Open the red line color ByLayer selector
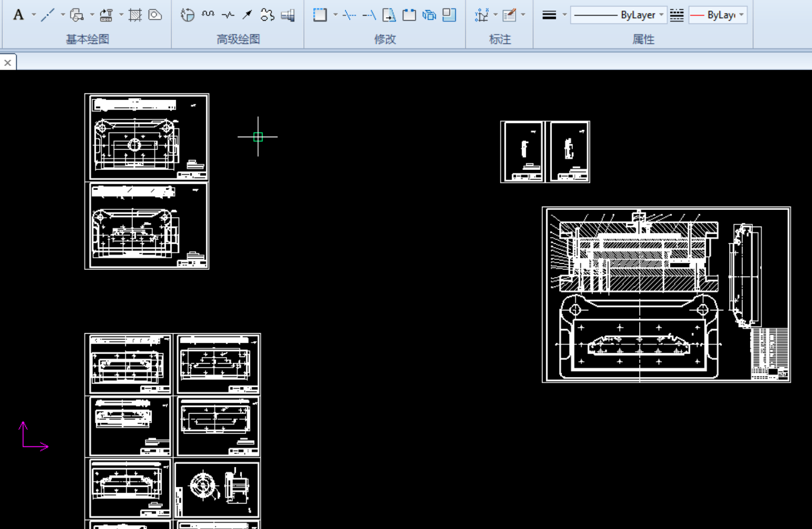This screenshot has height=529, width=812. [717, 15]
